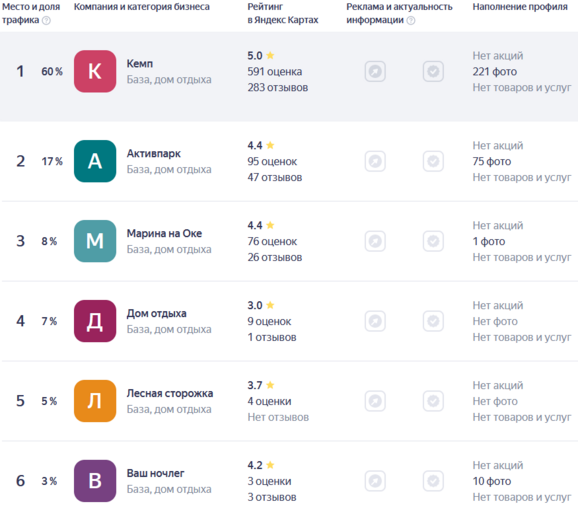
Task: Click the Наполнение профиля column header
Action: (520, 7)
